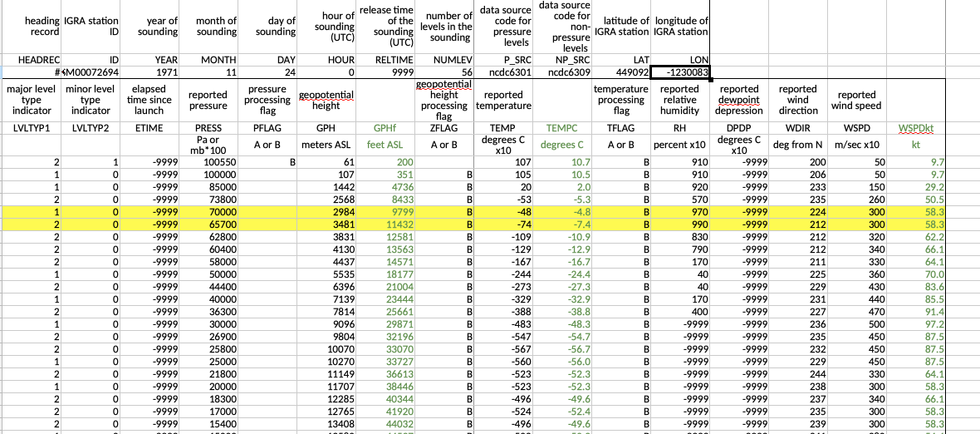Click the wind speed value 470
Image resolution: width=980 pixels, height=434 pixels.
point(856,311)
